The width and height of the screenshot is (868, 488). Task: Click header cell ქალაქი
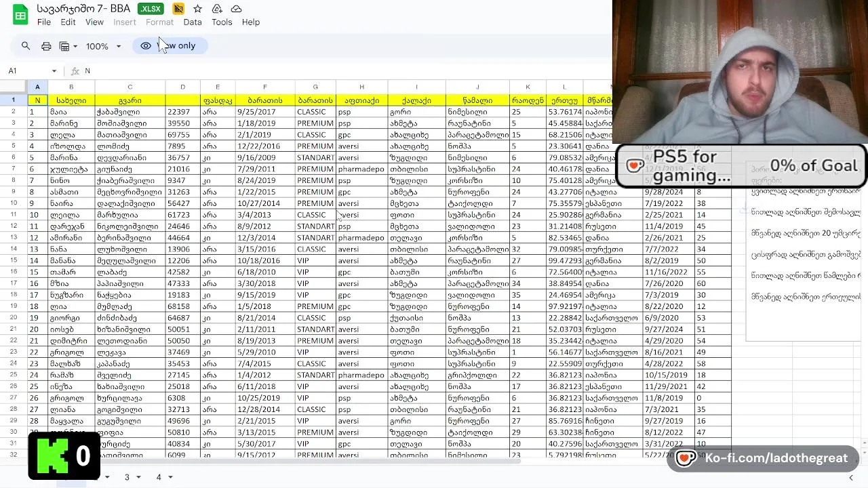pyautogui.click(x=416, y=100)
